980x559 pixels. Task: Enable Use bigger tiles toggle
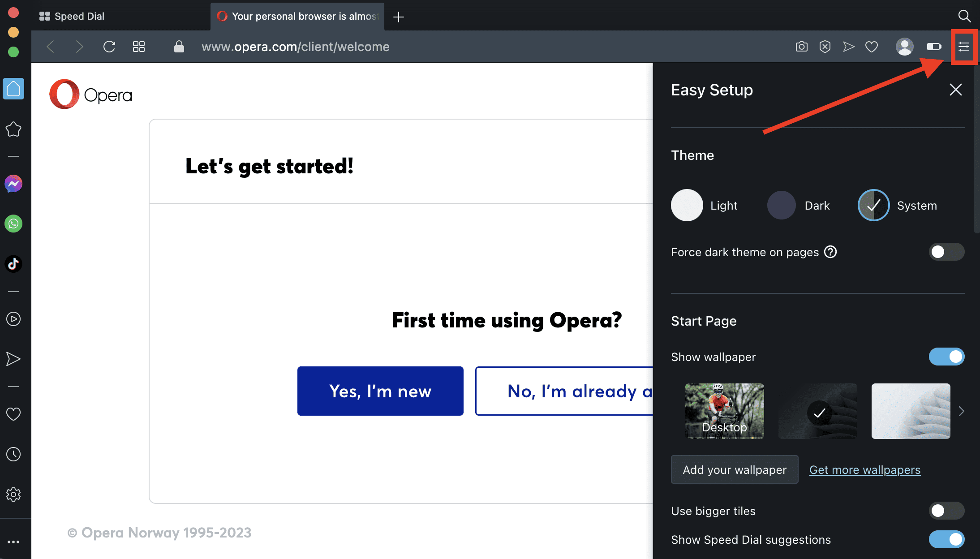tap(946, 511)
